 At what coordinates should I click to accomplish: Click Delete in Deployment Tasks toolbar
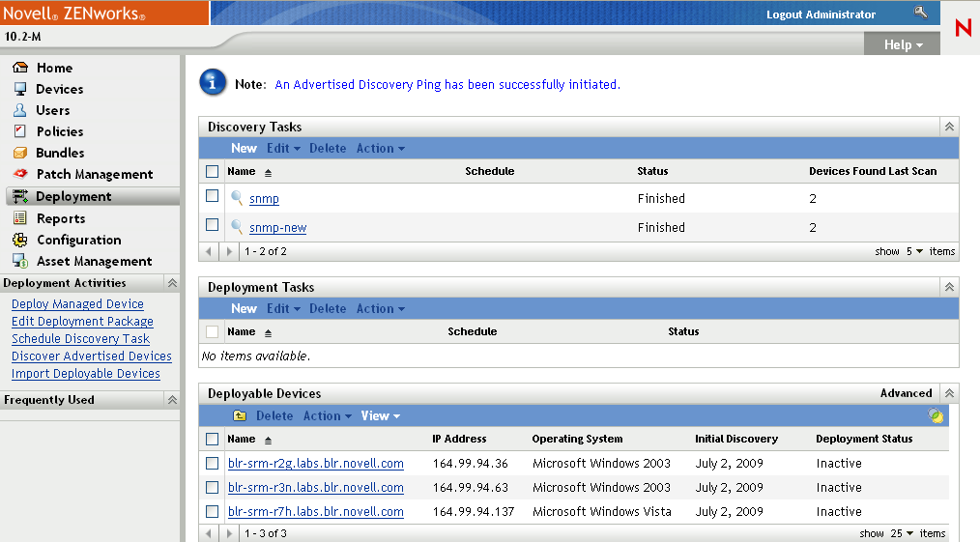328,308
